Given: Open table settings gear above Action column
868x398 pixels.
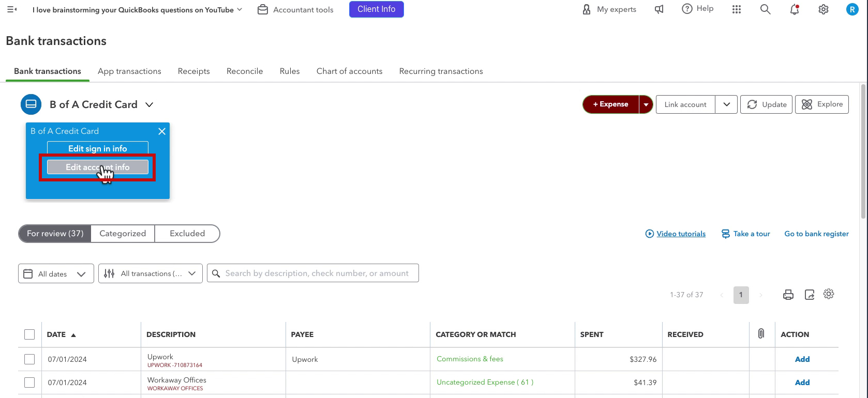Looking at the screenshot, I should pos(829,294).
